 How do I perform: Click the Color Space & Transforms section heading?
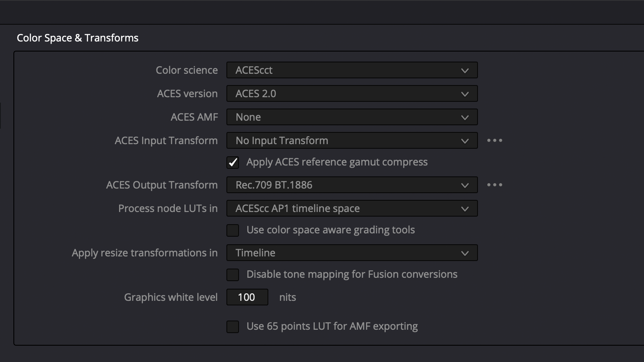click(78, 38)
